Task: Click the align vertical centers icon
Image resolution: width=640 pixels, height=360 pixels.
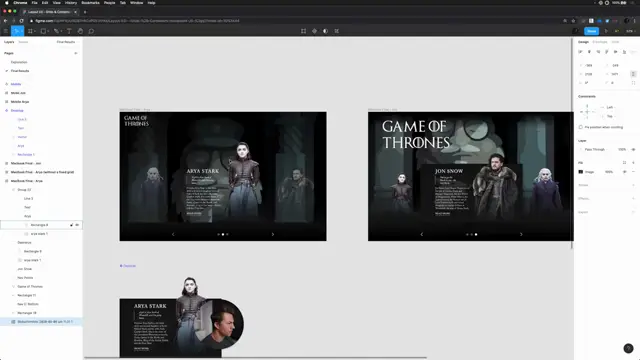Action: click(x=616, y=52)
